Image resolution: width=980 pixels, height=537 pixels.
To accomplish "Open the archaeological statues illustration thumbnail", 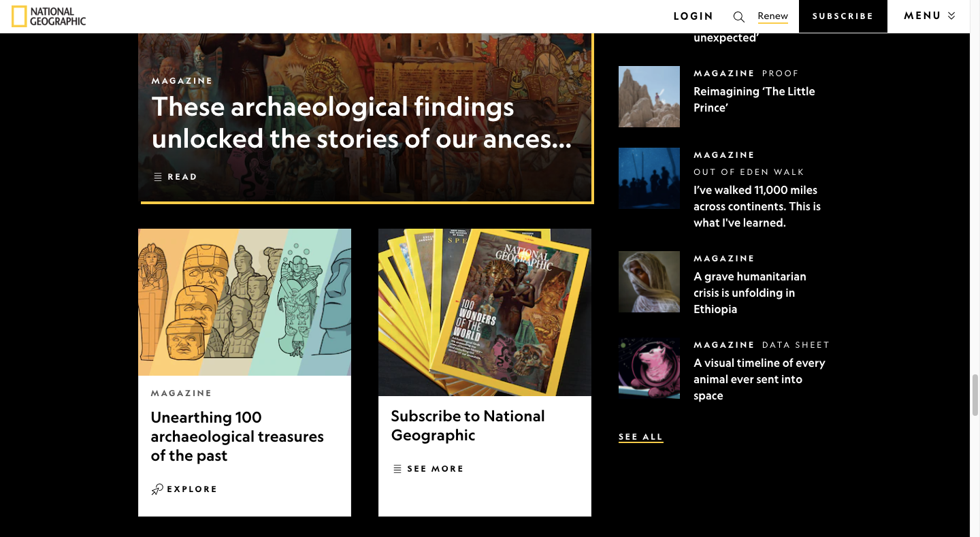I will point(244,302).
